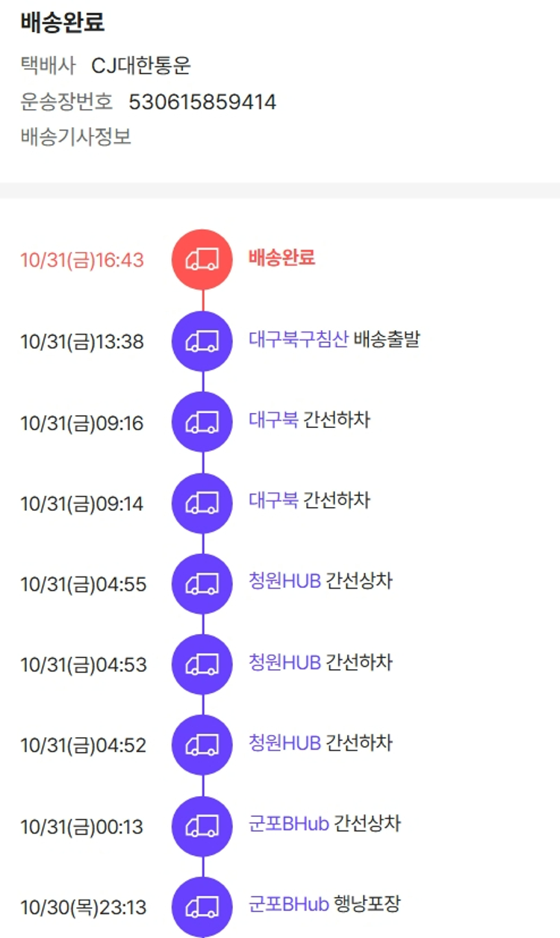Click the truck icon for 군포BHub 행낭포장
Screen dimensions: 560x938
(x=202, y=907)
